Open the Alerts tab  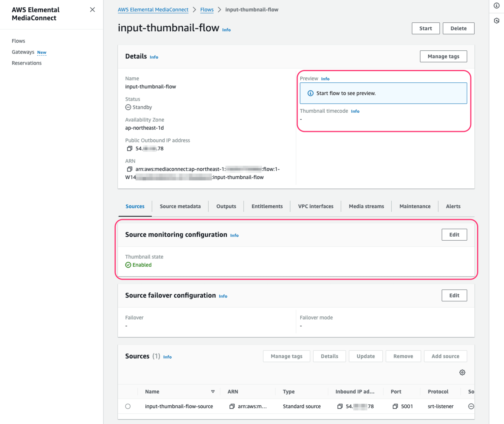453,206
